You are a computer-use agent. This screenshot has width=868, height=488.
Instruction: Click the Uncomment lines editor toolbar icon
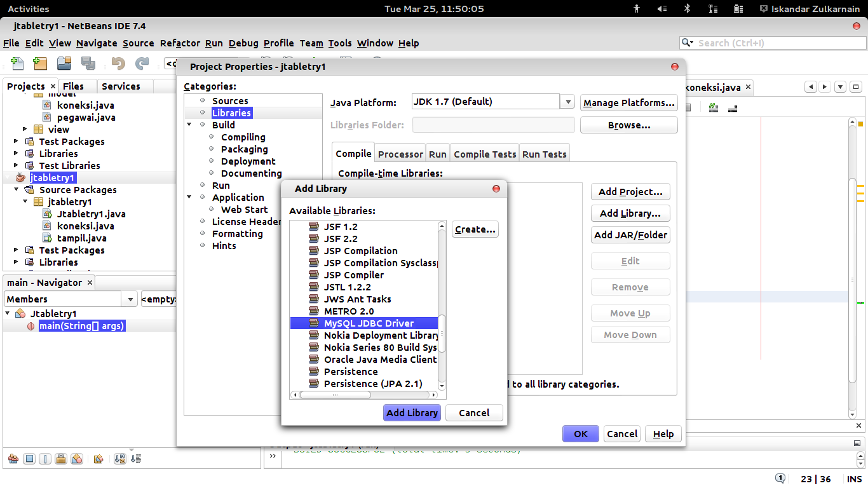(732, 108)
